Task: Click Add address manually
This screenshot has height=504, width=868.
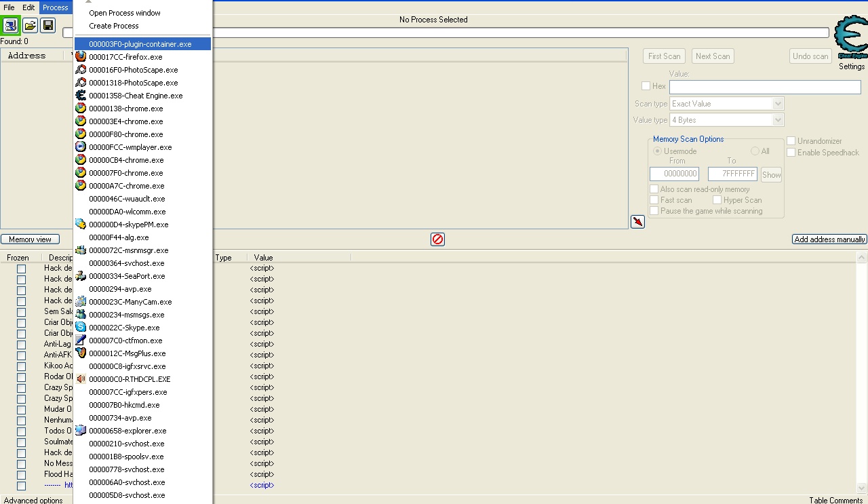Action: pos(829,239)
